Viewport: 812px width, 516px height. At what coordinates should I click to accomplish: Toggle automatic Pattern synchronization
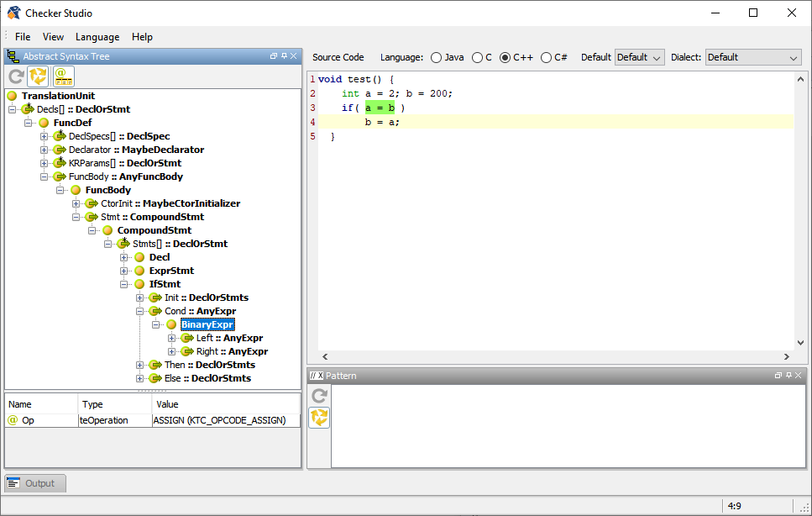[x=319, y=417]
